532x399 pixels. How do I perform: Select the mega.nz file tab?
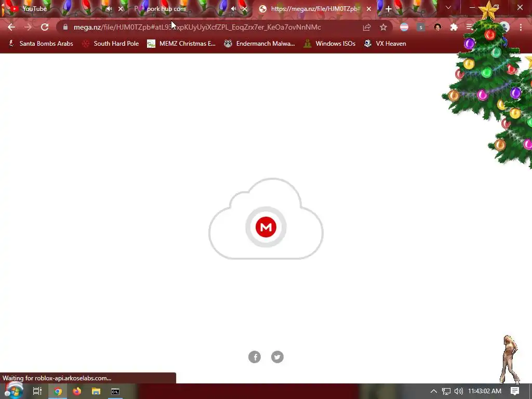[314, 9]
